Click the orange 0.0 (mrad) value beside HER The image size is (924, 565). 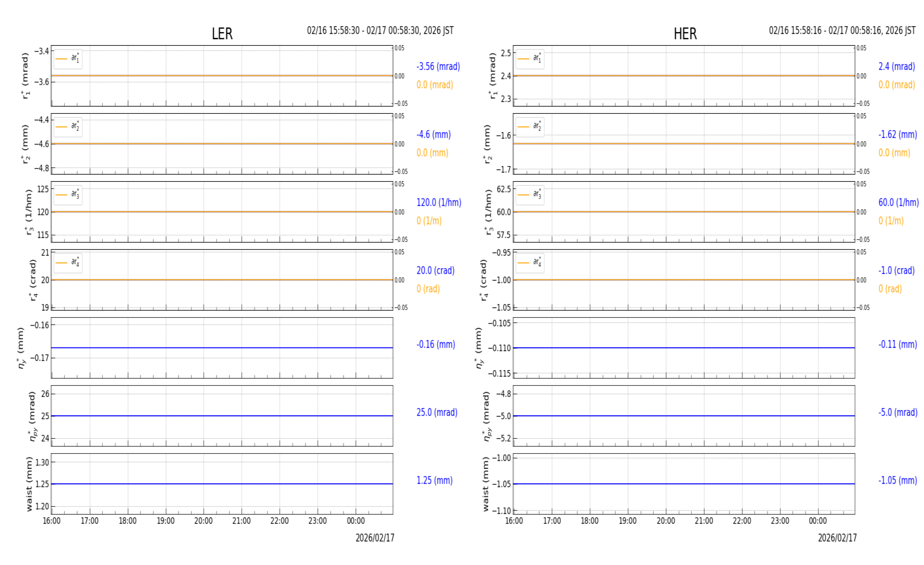tap(897, 85)
